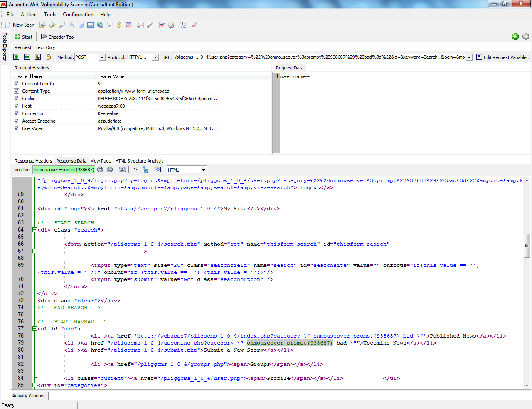
Task: Open the Response Data tab
Action: (71, 161)
